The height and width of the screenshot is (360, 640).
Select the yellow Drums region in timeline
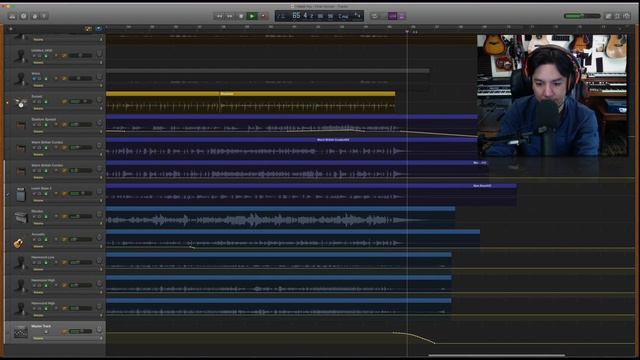tap(250, 102)
